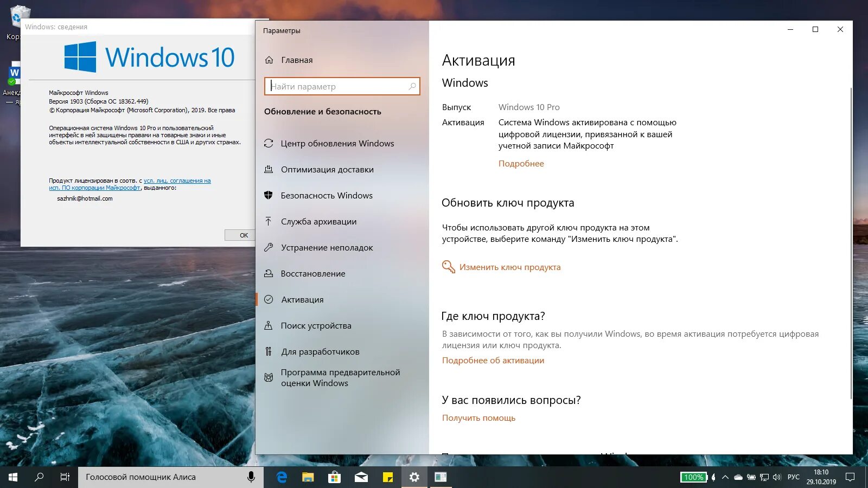Show hidden tray icons chevron
Viewport: 868px width, 488px height.
(725, 477)
